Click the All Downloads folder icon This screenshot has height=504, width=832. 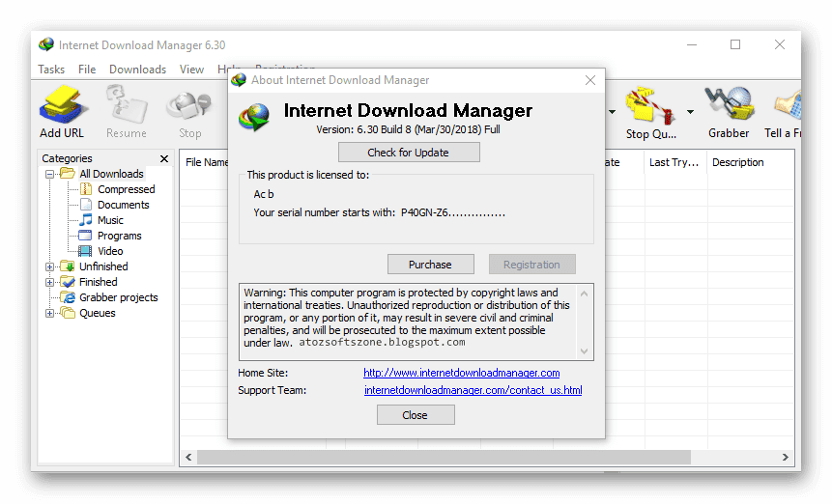coord(68,173)
